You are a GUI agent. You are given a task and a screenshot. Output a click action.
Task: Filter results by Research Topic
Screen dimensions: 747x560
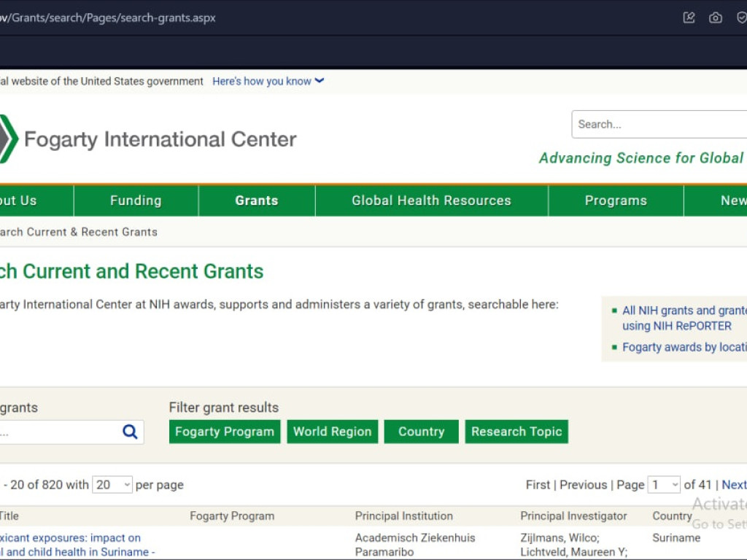(516, 432)
